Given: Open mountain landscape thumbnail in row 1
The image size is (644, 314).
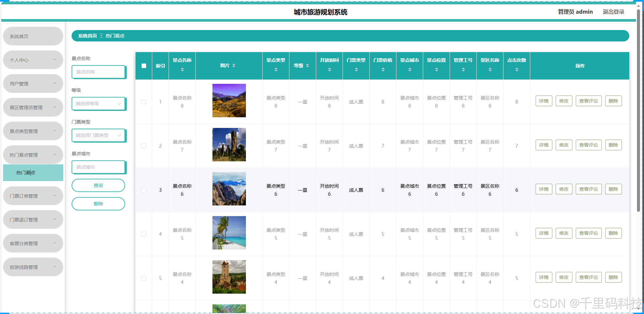Looking at the screenshot, I should coord(229,101).
